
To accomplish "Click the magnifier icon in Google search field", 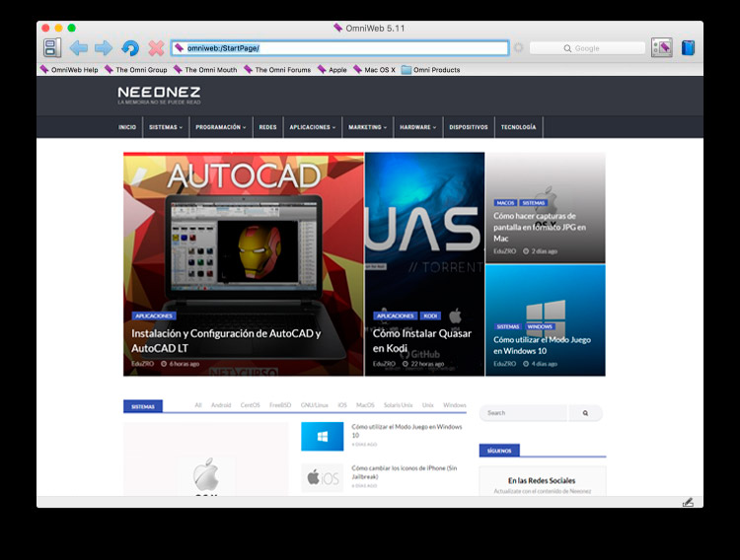I will tap(567, 48).
